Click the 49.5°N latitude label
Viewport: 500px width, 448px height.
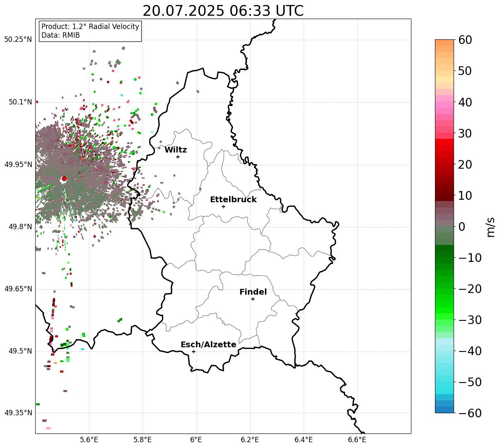point(20,351)
